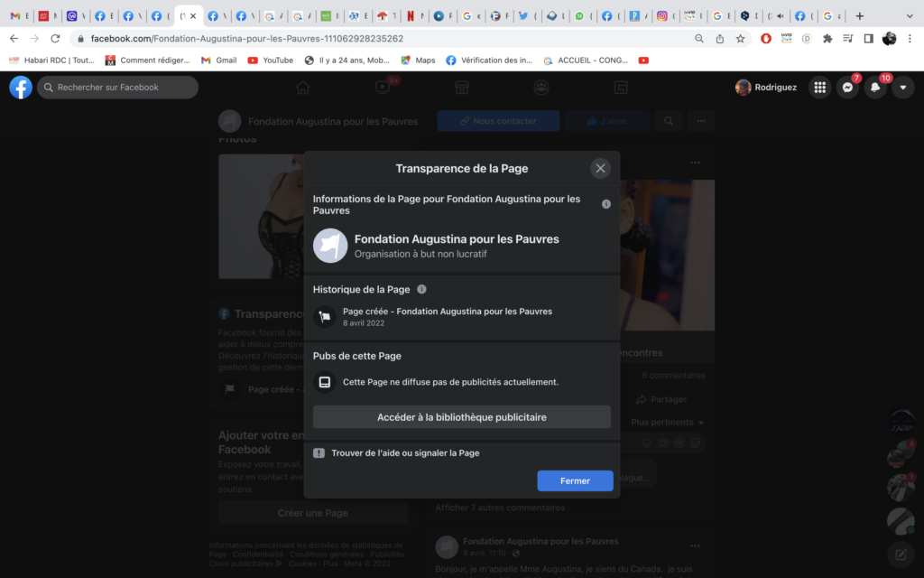Switch to the Gmail tab
924x578 pixels.
(20, 16)
